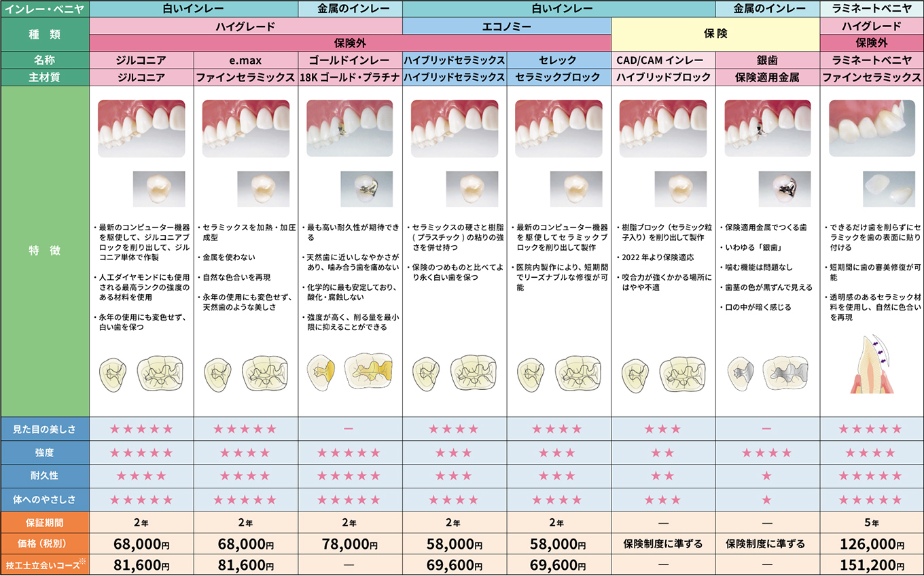
Task: Click the 見た目の美しさ row label
Action: (x=45, y=429)
